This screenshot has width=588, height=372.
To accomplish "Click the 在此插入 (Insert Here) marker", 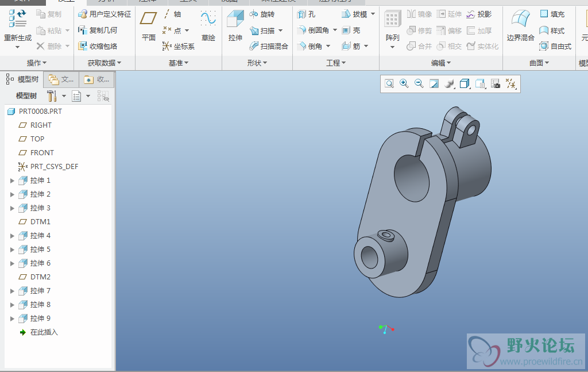I will [x=38, y=332].
